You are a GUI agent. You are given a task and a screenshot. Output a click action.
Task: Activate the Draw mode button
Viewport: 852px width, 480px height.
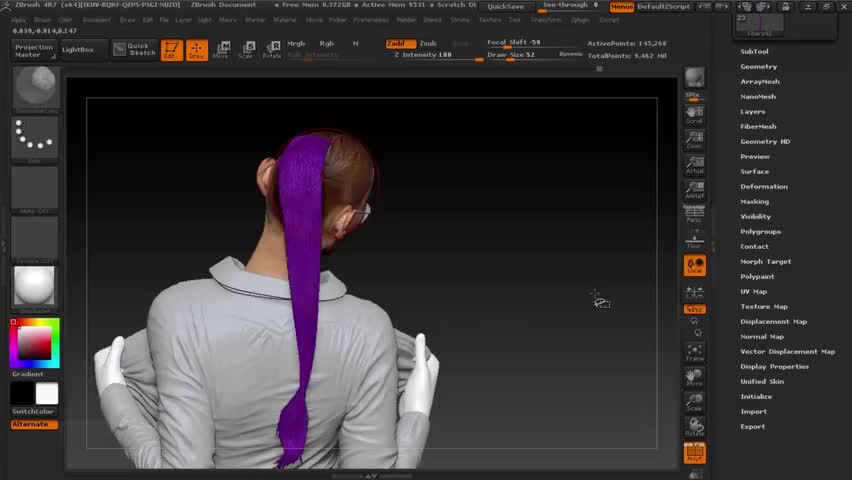196,49
